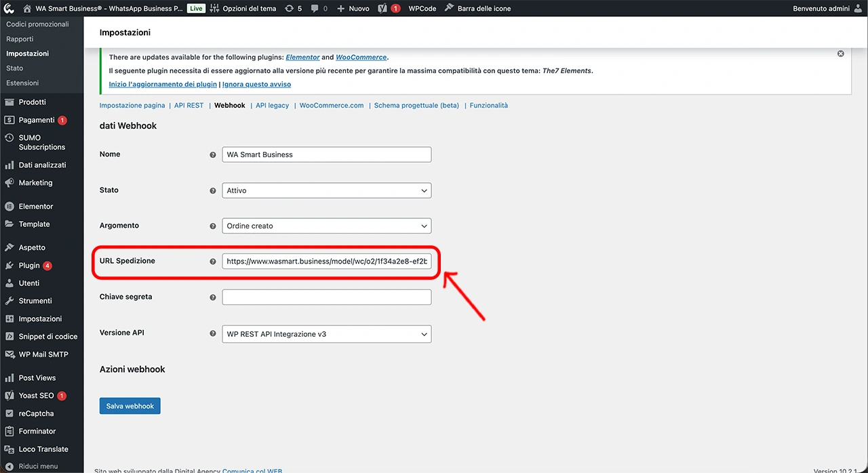
Task: Open comments bubble icon in admin bar
Action: (315, 8)
